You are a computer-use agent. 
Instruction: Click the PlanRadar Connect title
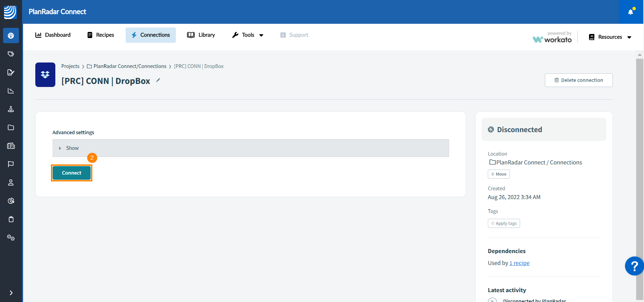57,12
